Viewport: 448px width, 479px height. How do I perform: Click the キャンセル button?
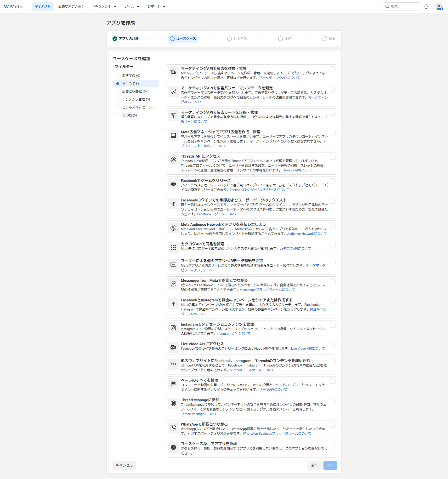click(x=124, y=465)
